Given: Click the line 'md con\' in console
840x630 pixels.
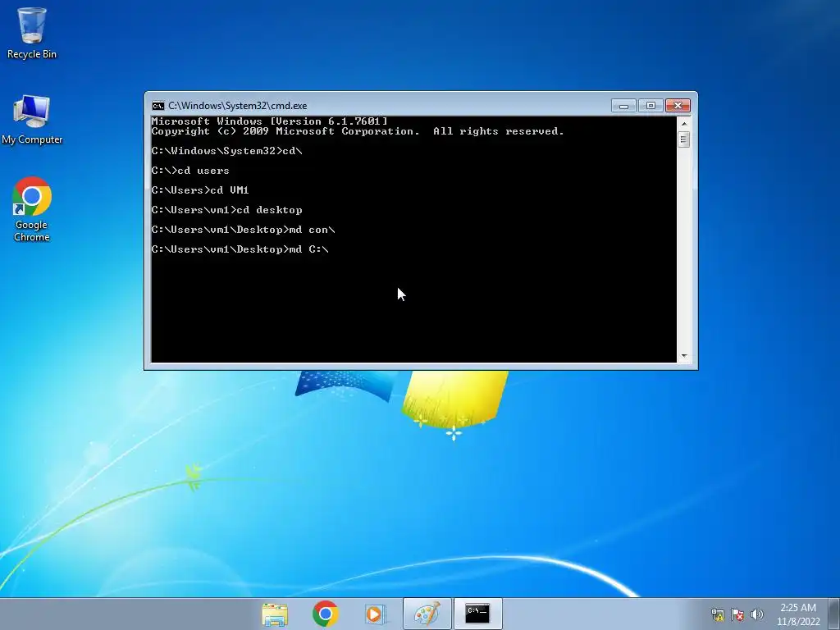Looking at the screenshot, I should coord(243,230).
